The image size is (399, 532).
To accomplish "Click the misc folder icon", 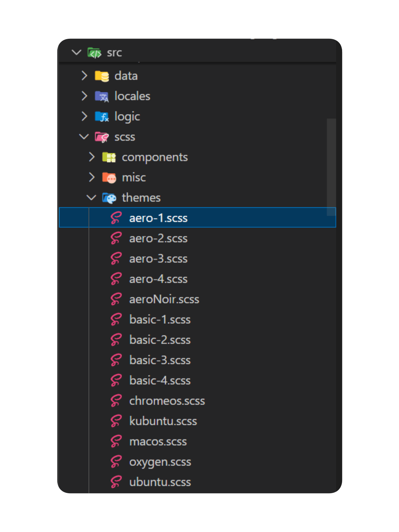I will (109, 177).
